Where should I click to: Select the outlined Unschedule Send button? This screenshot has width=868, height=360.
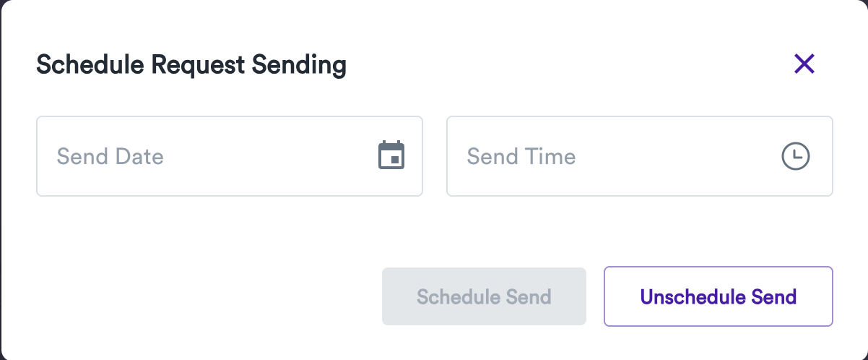[x=718, y=296]
